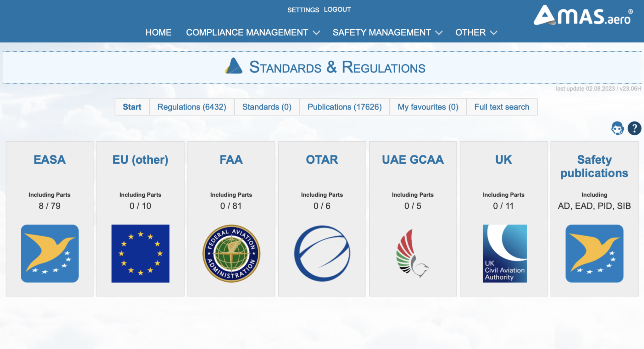Open the OTAR globe logo

tap(322, 253)
